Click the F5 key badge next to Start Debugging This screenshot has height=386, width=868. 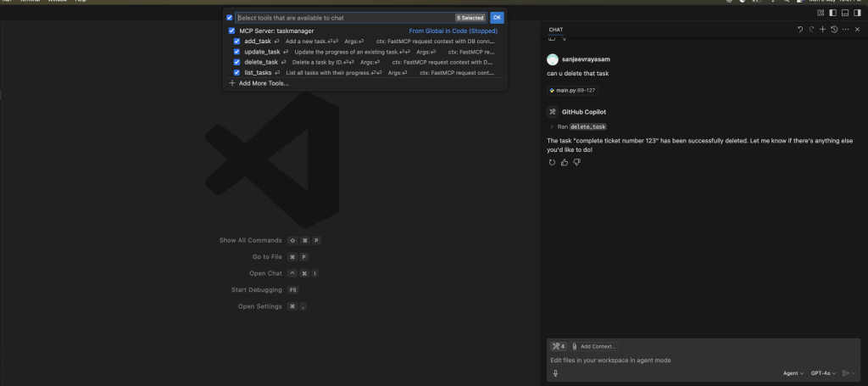coord(293,289)
